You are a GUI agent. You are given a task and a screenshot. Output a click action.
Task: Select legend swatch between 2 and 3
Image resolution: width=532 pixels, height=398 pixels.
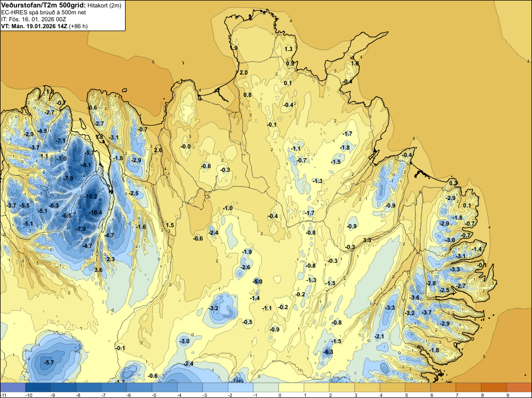(x=342, y=387)
